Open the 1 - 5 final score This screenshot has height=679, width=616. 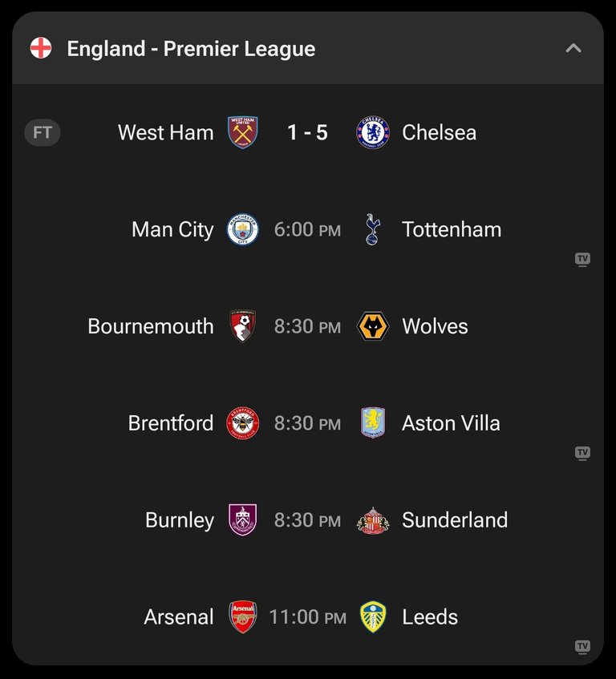(307, 132)
